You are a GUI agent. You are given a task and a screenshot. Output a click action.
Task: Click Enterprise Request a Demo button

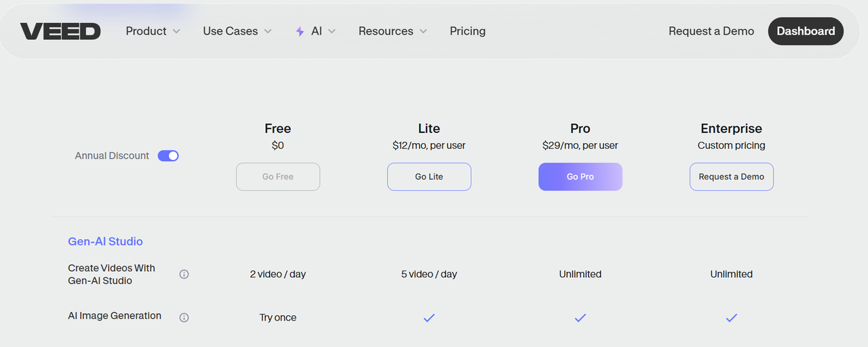point(732,177)
